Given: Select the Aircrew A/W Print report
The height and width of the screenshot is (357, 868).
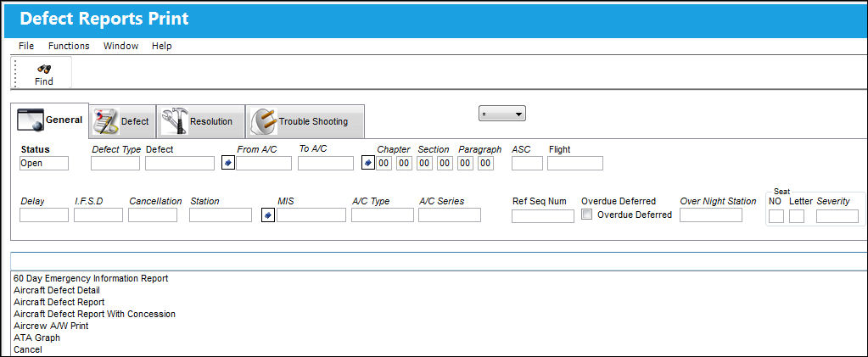Looking at the screenshot, I should click(51, 326).
